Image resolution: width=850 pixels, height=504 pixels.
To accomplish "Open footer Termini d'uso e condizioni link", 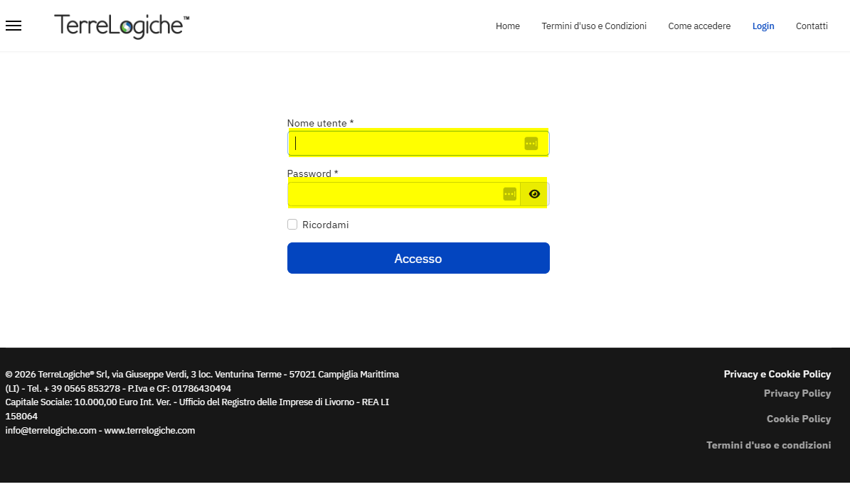I will coord(768,445).
